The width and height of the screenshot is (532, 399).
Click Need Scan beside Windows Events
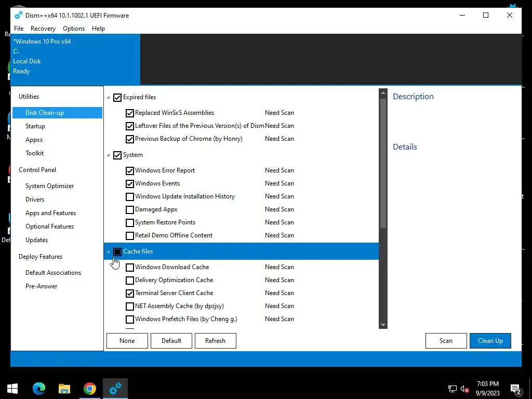pyautogui.click(x=279, y=183)
